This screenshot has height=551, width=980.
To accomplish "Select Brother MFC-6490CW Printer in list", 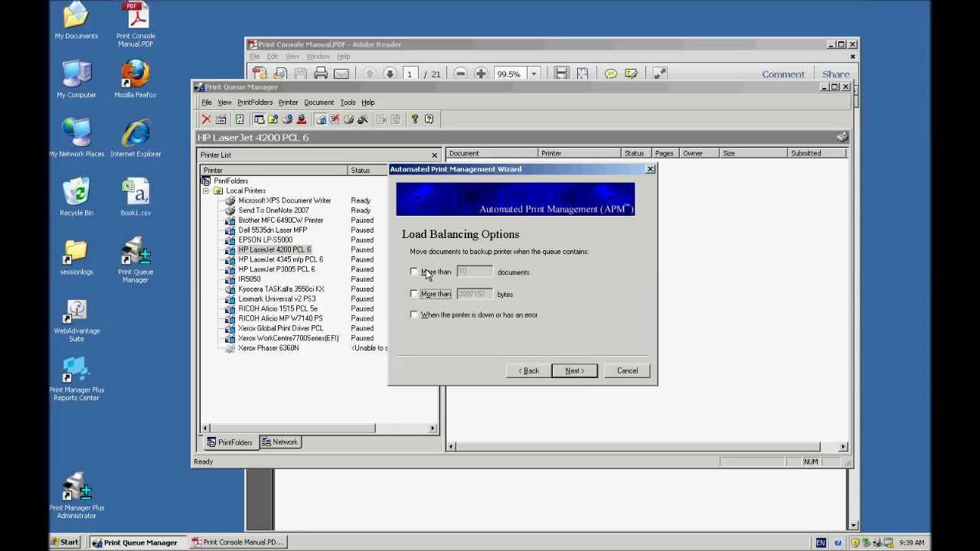I will (280, 220).
